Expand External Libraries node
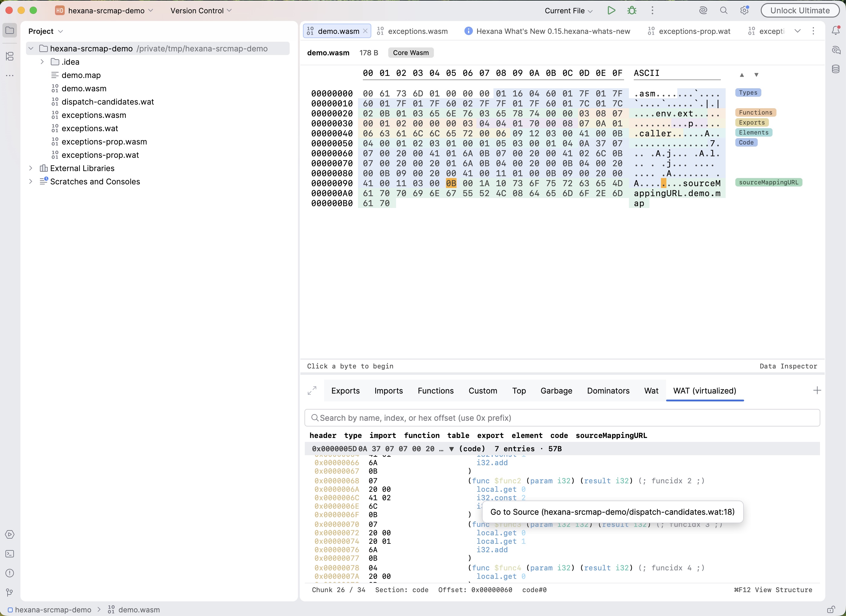The height and width of the screenshot is (616, 846). [31, 168]
